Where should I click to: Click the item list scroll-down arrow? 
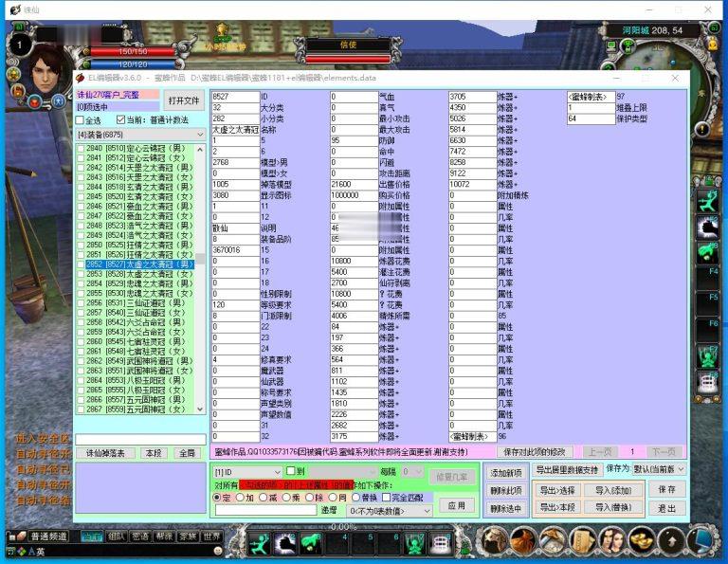point(200,409)
